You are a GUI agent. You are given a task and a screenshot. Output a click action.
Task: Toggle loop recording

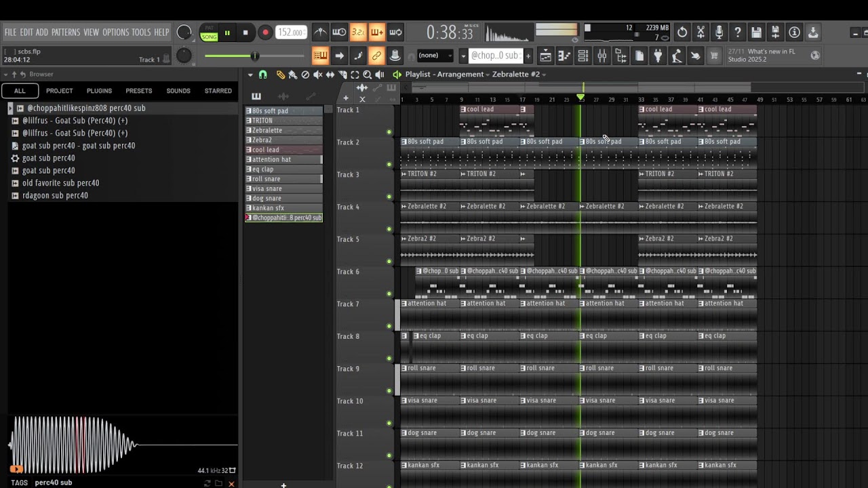point(395,32)
